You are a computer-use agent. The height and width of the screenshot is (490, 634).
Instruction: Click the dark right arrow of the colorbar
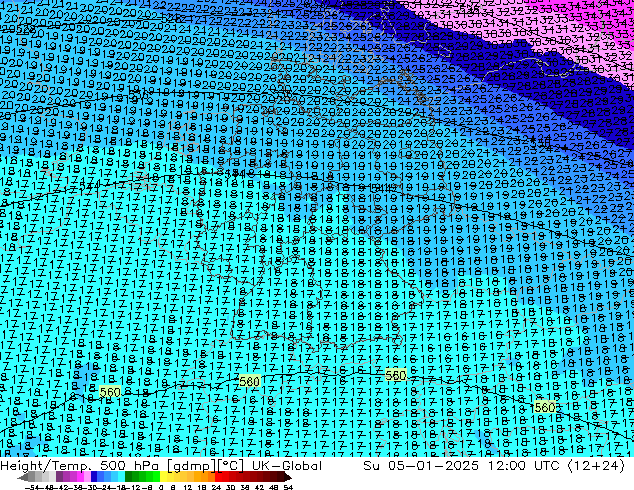[287, 478]
